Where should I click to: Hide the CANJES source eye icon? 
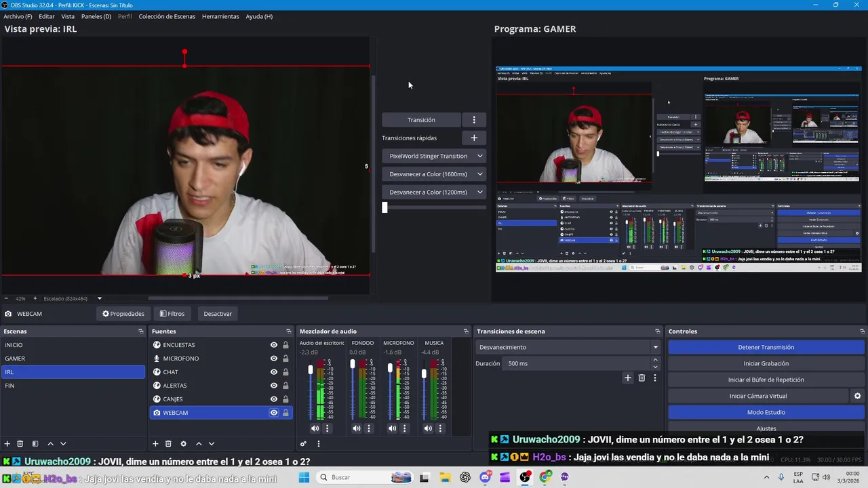click(274, 399)
